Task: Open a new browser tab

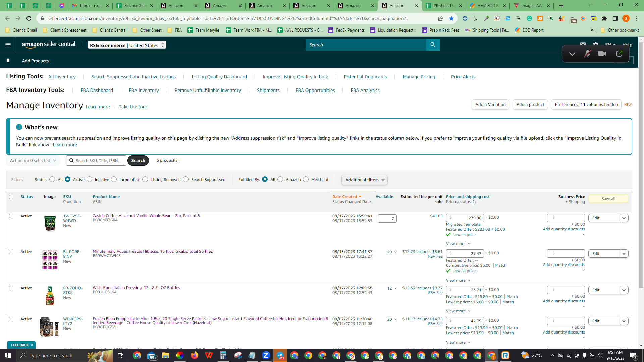Action: (561, 6)
